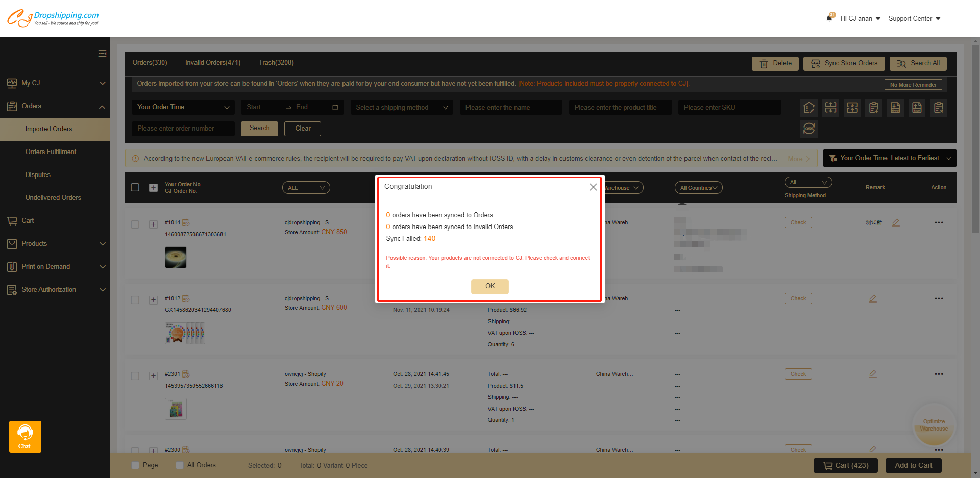Switch to the Invalid Orders(471) tab
980x478 pixels.
pyautogui.click(x=212, y=63)
